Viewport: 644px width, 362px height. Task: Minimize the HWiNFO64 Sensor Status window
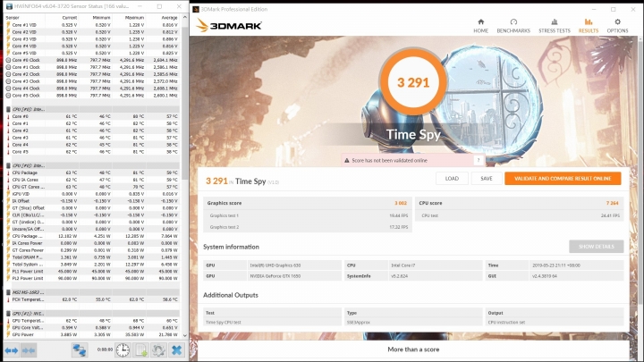[140, 6]
